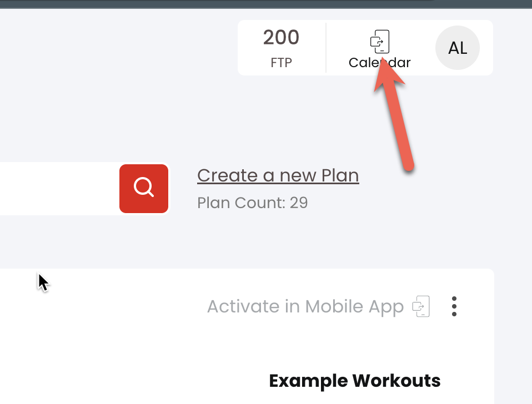532x404 pixels.
Task: Click empty area of the plan card
Action: [x=135, y=339]
